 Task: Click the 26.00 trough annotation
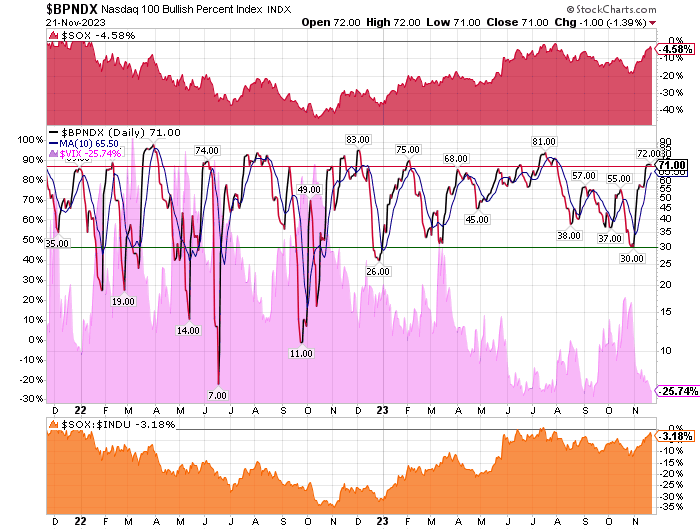(x=378, y=271)
